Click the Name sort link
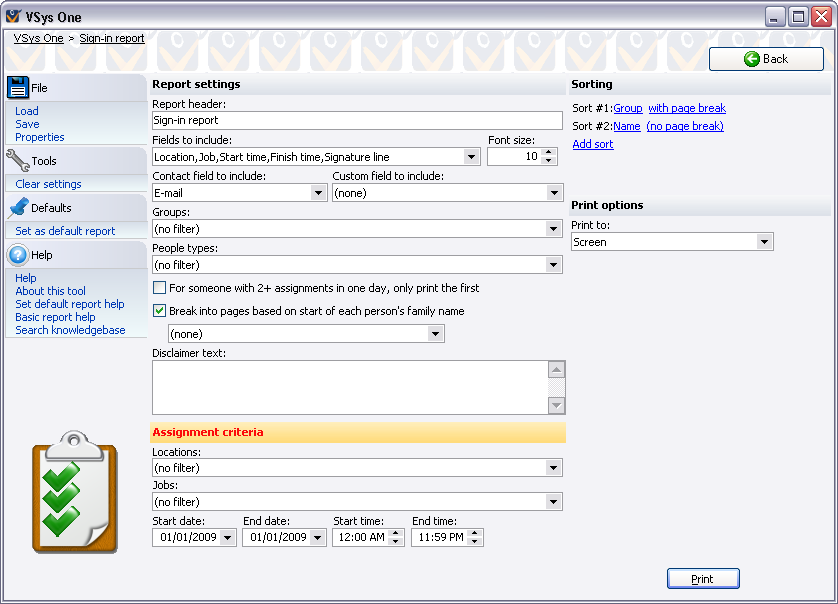The image size is (838, 604). click(627, 126)
